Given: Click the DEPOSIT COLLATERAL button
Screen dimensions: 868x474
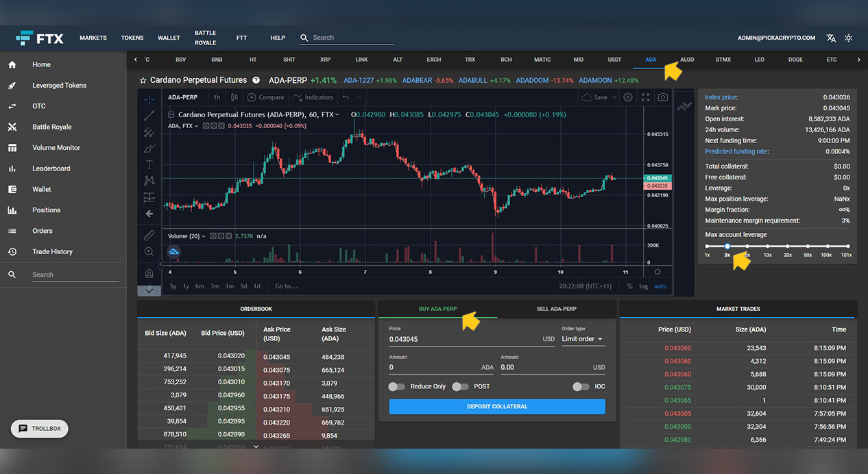Looking at the screenshot, I should pos(496,406).
